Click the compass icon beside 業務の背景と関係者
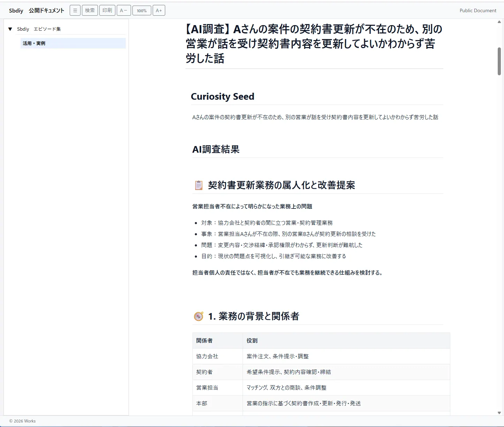This screenshot has width=504, height=427. coord(199,316)
